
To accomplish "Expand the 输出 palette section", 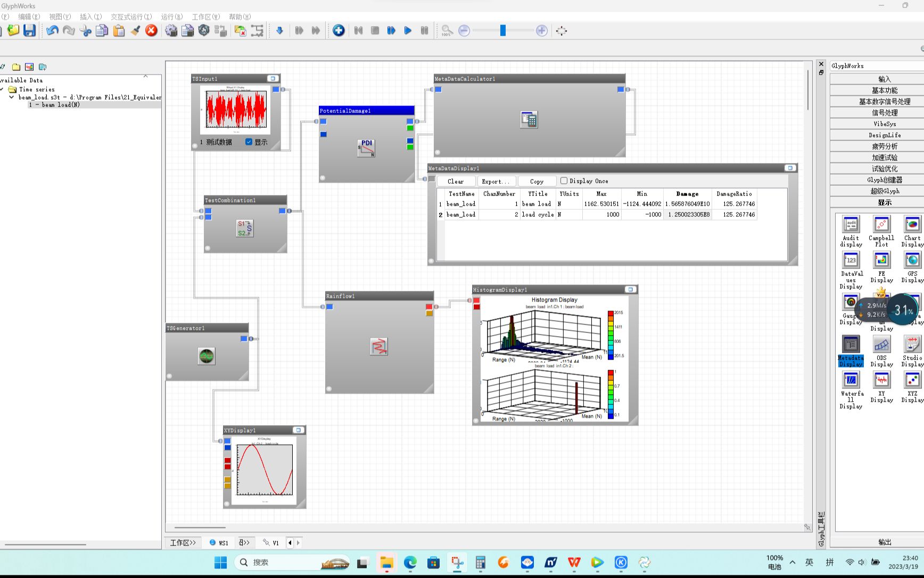I will click(884, 542).
